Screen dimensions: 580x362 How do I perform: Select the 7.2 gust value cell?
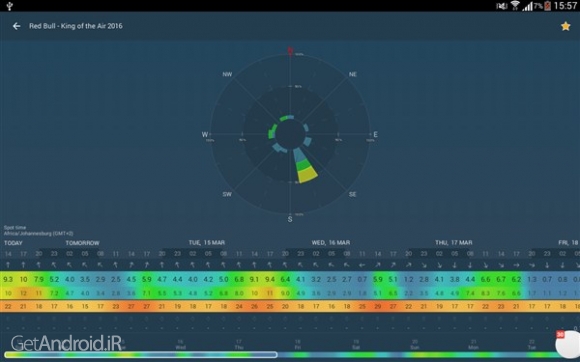pos(54,293)
